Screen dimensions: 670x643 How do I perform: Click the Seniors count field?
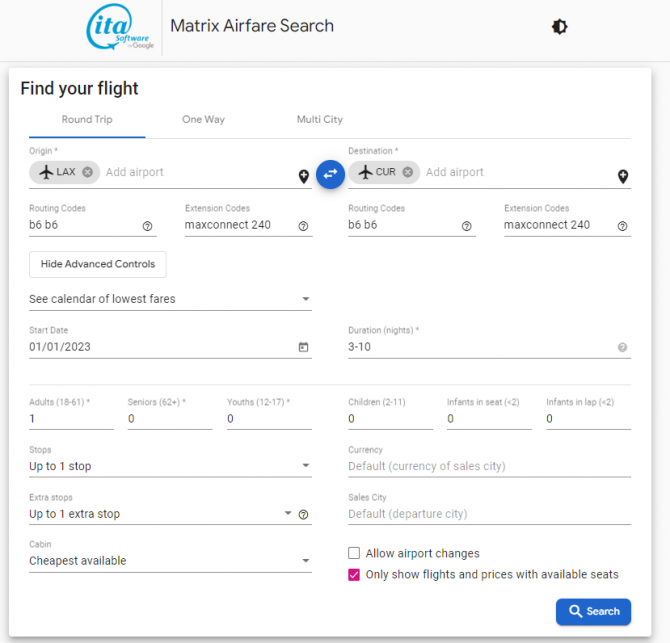pos(170,419)
